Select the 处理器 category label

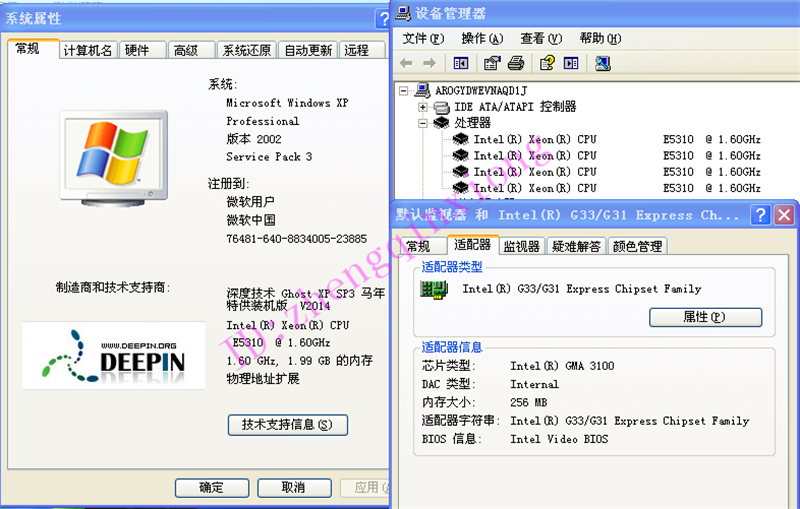pyautogui.click(x=472, y=123)
